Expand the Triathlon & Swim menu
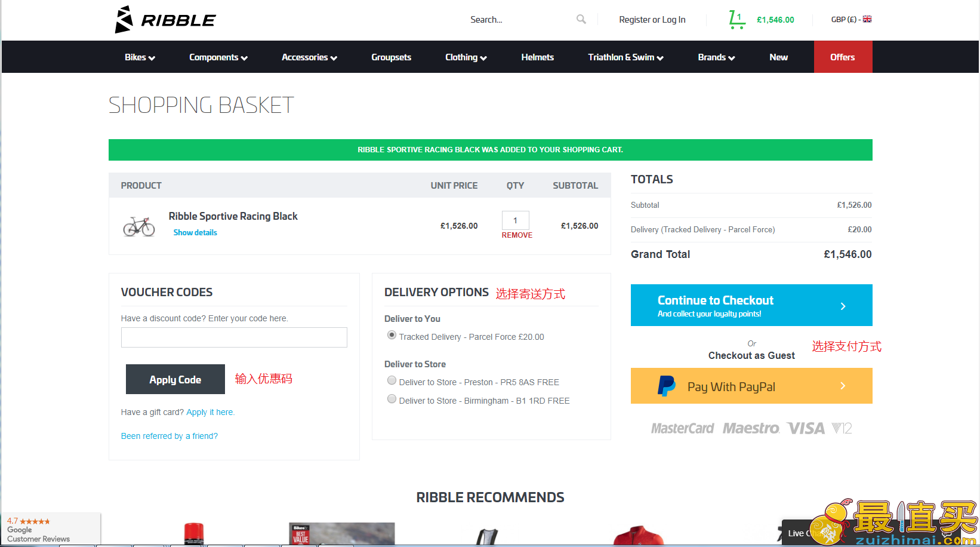This screenshot has width=980, height=547. (625, 57)
